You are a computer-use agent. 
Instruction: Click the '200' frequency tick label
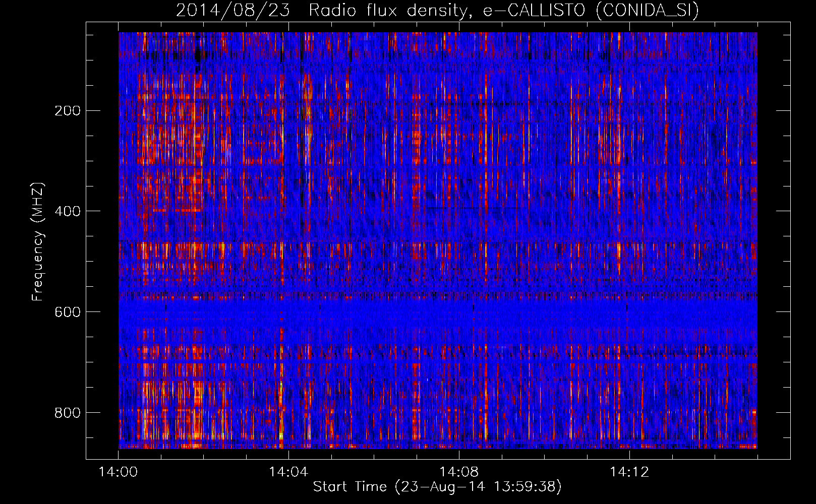[68, 111]
